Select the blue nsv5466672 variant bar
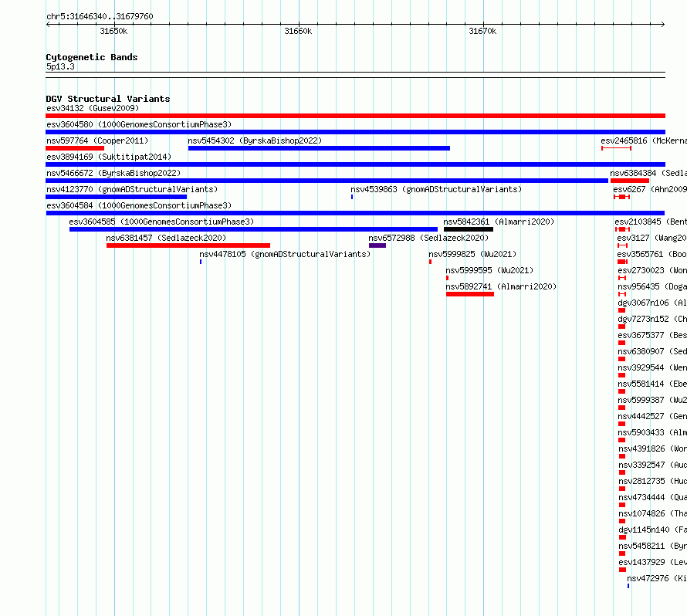The height and width of the screenshot is (616, 687). pos(327,181)
